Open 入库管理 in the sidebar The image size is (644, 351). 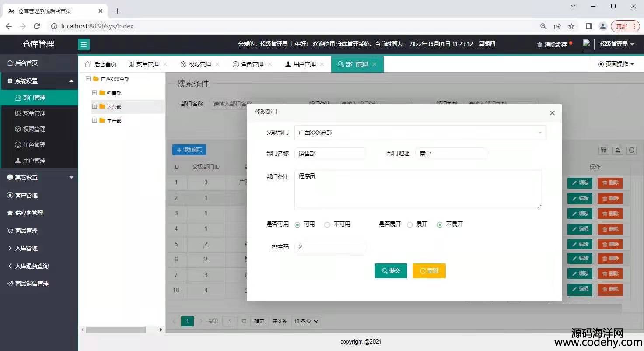point(39,248)
